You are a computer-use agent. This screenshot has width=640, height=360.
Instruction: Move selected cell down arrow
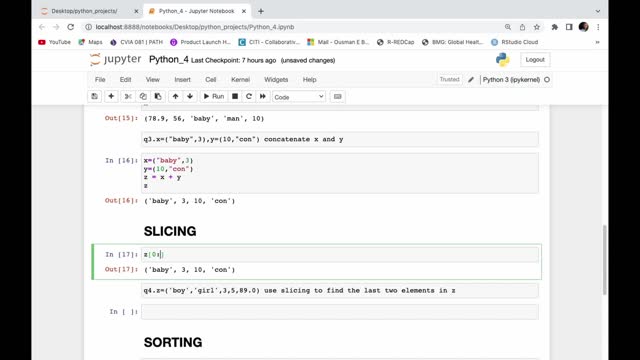[x=190, y=97]
